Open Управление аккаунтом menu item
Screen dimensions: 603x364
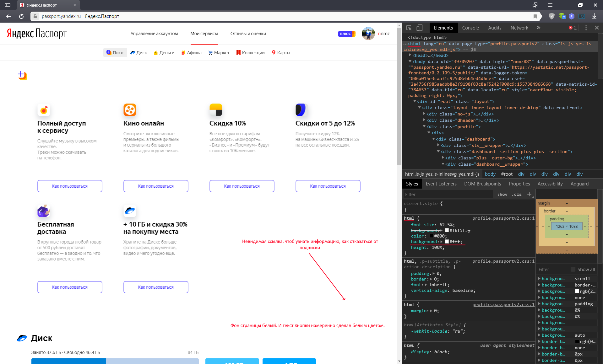pyautogui.click(x=154, y=34)
